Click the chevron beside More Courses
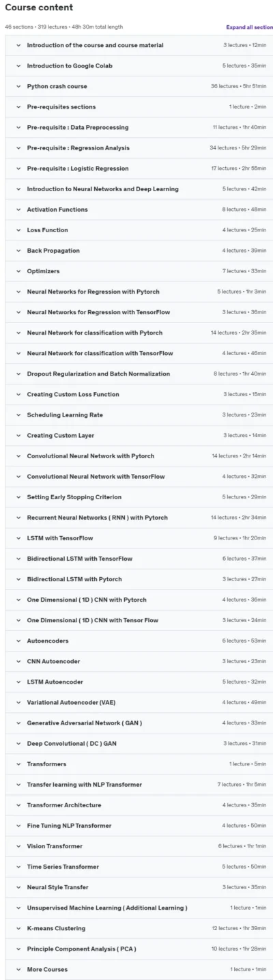 click(x=18, y=969)
